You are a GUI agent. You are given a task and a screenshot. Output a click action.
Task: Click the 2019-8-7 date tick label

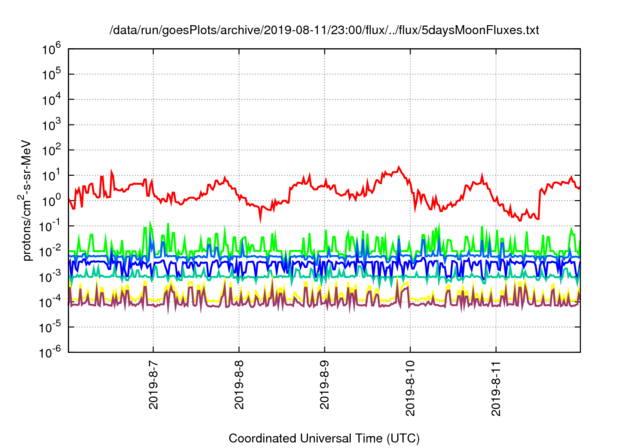click(x=153, y=384)
